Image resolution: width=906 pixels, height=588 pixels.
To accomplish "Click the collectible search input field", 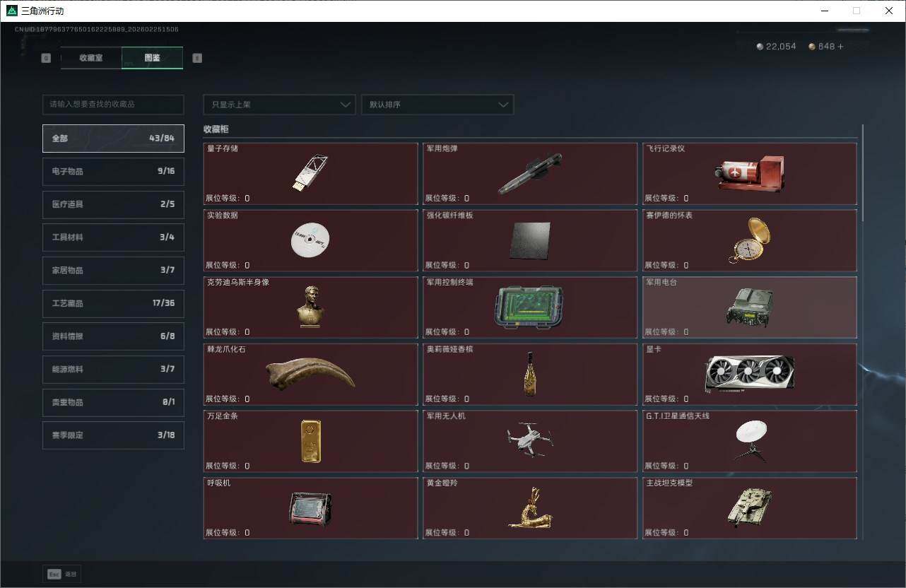I will [113, 105].
